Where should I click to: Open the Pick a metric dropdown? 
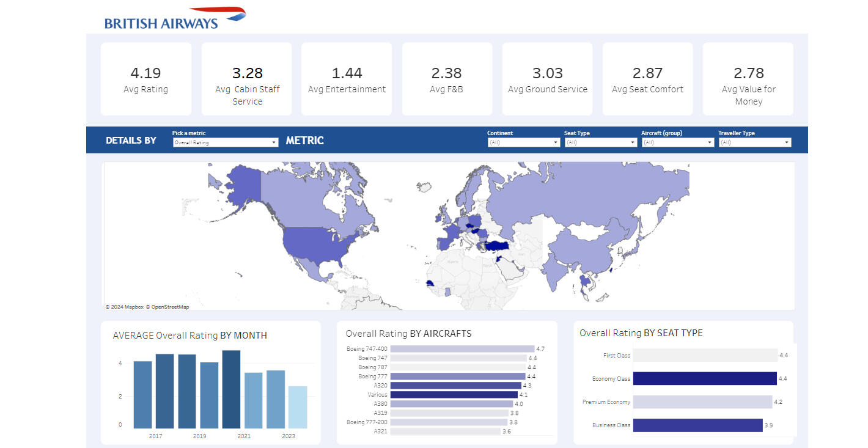(226, 142)
